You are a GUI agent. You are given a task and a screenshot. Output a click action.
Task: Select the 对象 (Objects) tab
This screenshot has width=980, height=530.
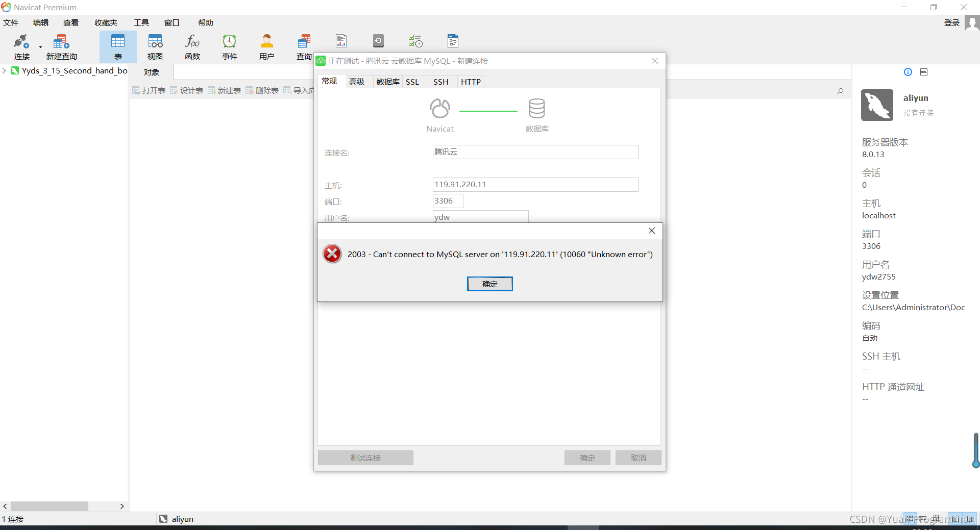(152, 72)
